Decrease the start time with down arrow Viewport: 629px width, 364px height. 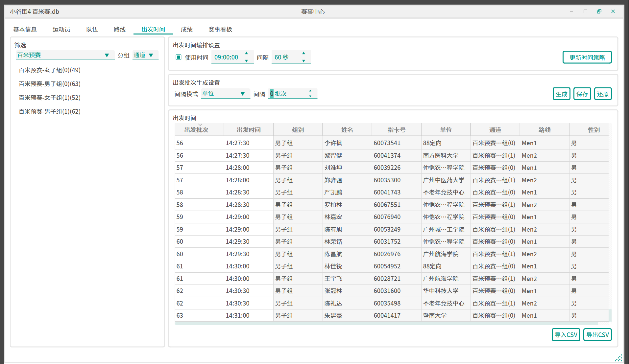(246, 61)
